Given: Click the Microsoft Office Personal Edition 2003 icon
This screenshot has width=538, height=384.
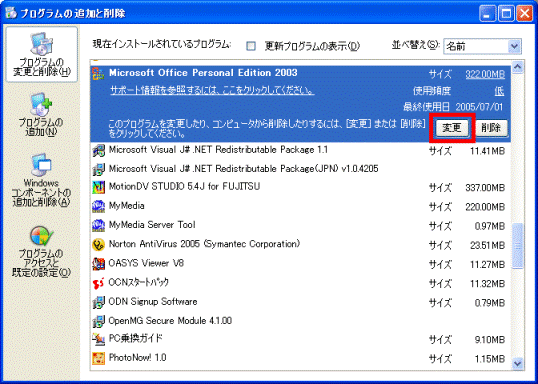Looking at the screenshot, I should tap(98, 74).
